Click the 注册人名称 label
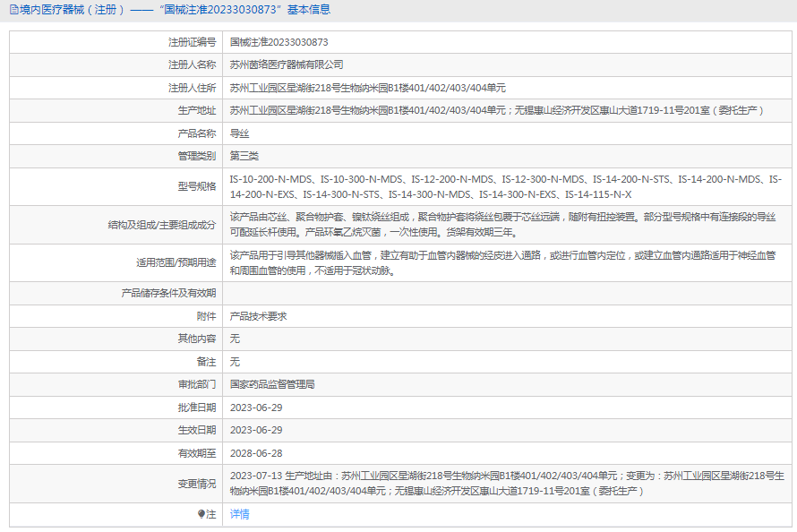This screenshot has width=797, height=532. [x=193, y=65]
